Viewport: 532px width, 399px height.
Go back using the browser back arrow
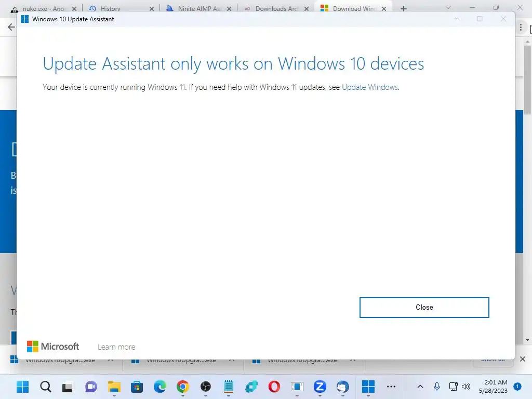click(11, 27)
